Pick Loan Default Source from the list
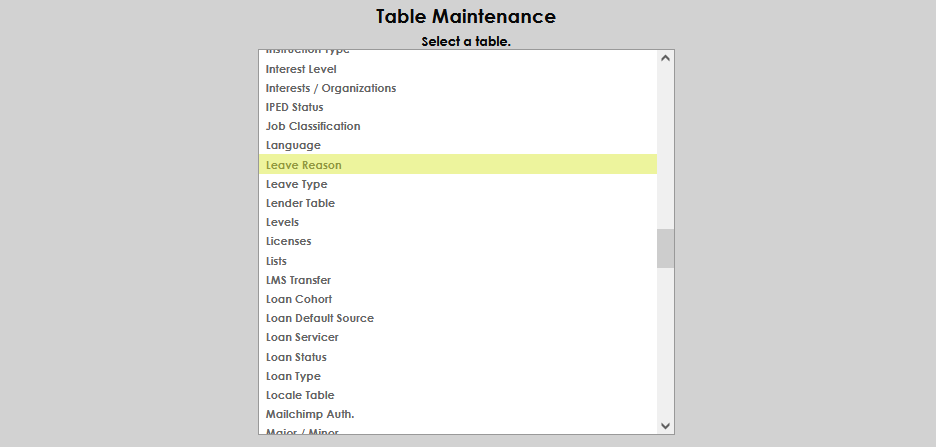The width and height of the screenshot is (936, 447). [320, 318]
